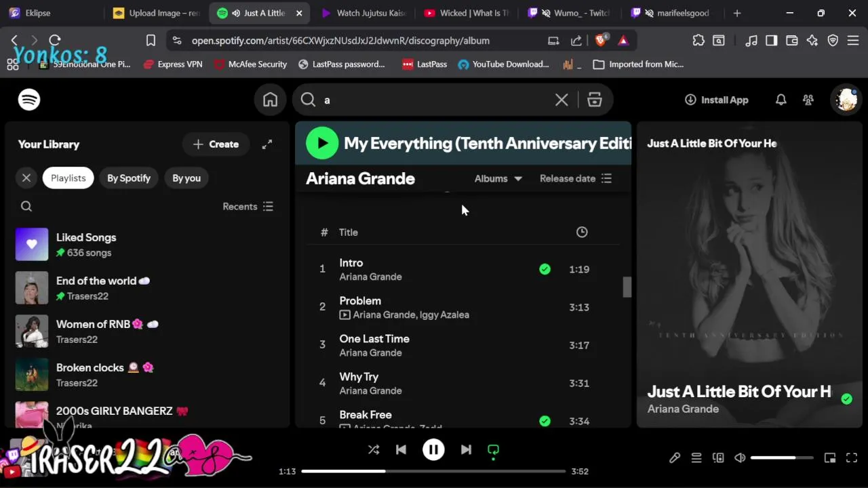Switch to Wumo_ Twitch browser tab

(570, 13)
